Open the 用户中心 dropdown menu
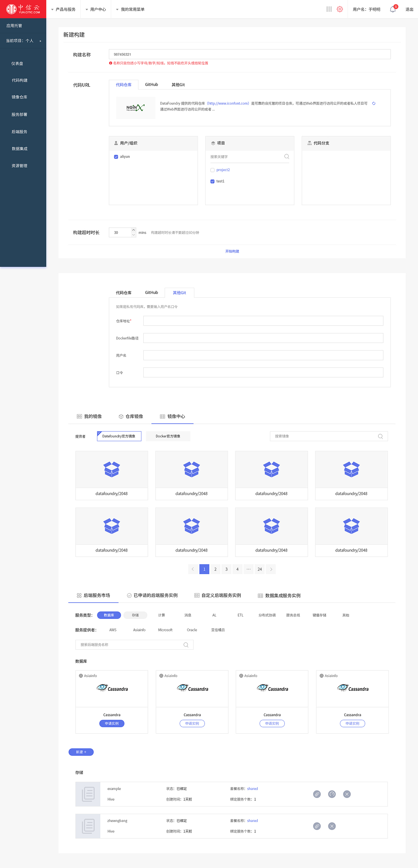Viewport: 418px width, 868px height. click(96, 9)
